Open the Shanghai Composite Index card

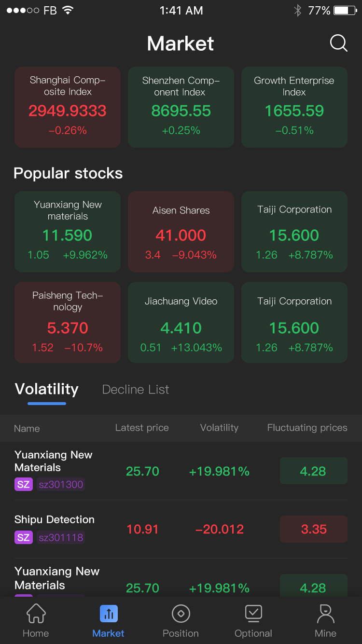[68, 107]
